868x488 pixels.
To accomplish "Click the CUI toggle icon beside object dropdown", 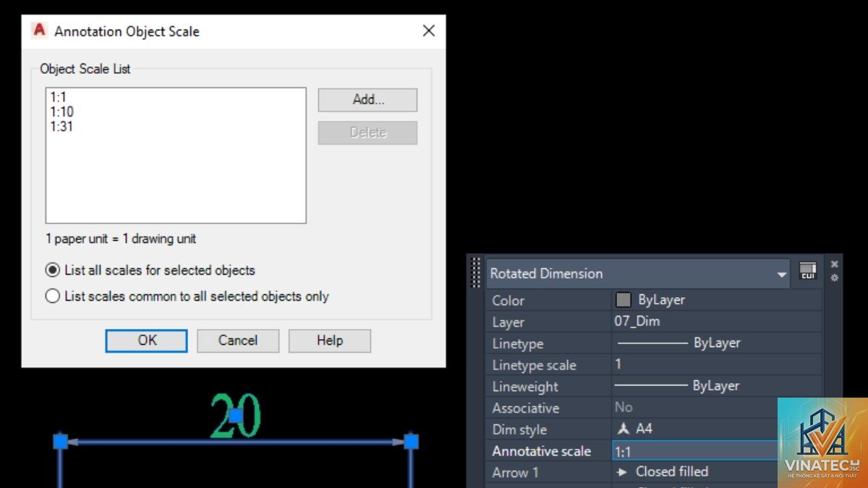I will 807,271.
